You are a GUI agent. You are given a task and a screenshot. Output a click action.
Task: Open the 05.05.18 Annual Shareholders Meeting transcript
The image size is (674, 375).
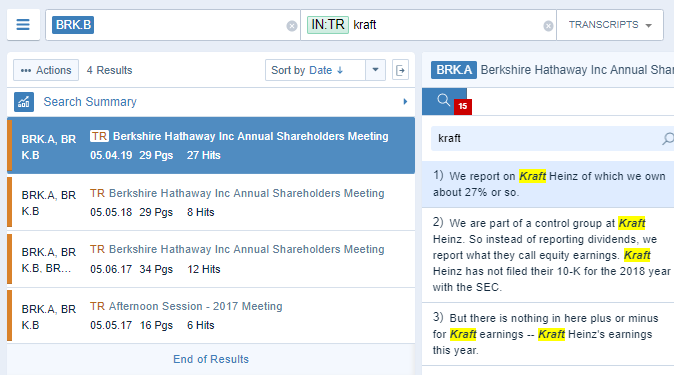click(211, 203)
